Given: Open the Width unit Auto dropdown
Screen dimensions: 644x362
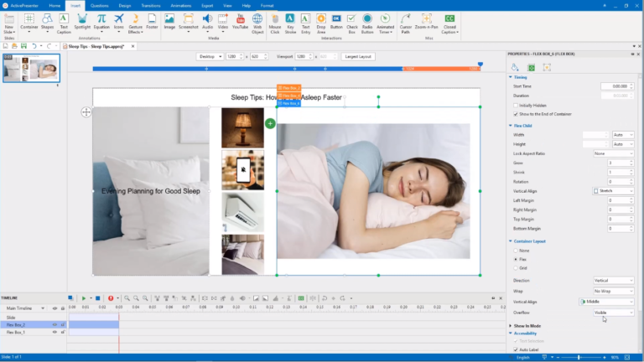Looking at the screenshot, I should tap(623, 135).
